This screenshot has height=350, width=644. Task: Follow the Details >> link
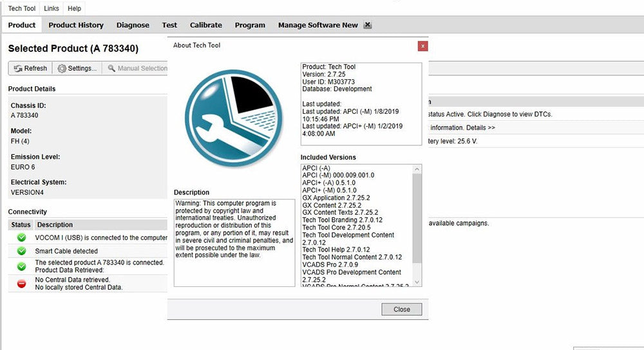(x=480, y=127)
